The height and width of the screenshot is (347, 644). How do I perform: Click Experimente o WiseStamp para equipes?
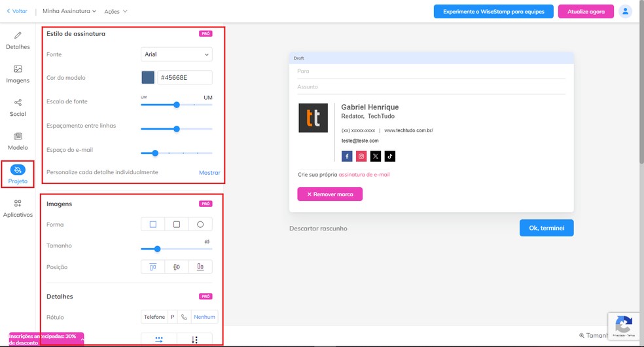tap(493, 12)
